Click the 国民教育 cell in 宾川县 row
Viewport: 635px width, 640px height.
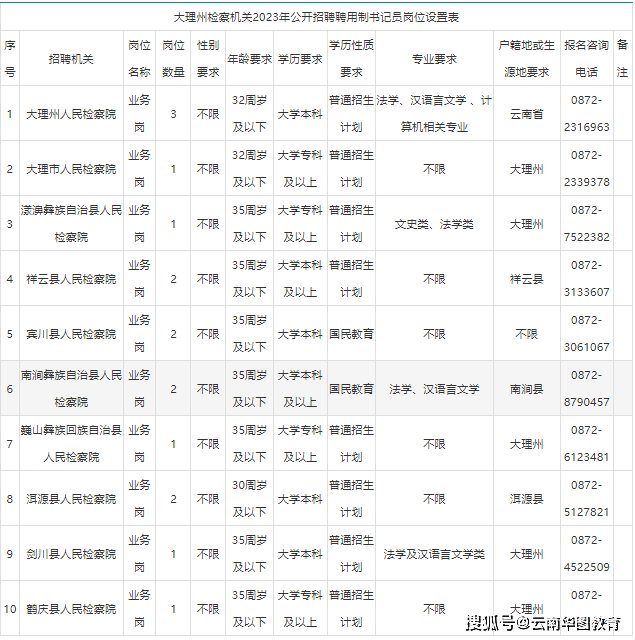351,334
